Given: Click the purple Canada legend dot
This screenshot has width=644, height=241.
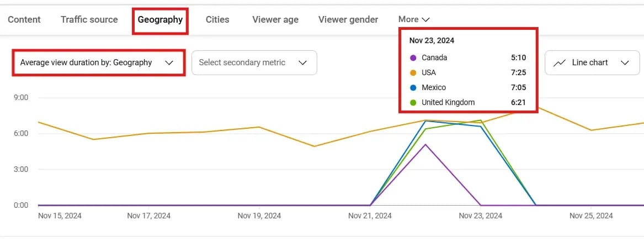Looking at the screenshot, I should point(413,57).
